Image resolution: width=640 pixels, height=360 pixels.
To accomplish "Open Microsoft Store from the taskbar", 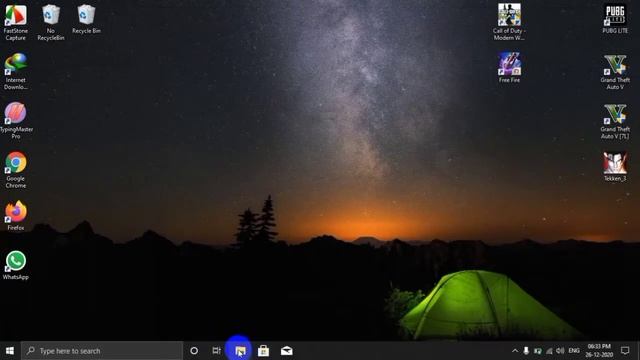I will (x=263, y=351).
